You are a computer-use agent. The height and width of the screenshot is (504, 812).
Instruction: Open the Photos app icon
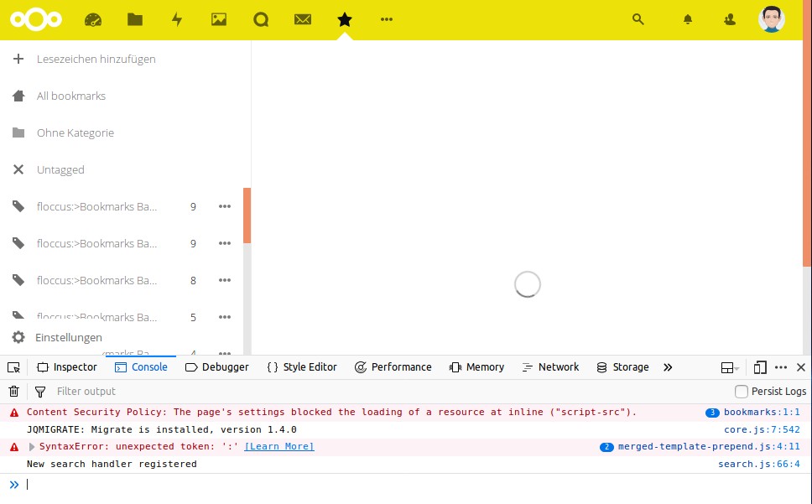coord(219,18)
